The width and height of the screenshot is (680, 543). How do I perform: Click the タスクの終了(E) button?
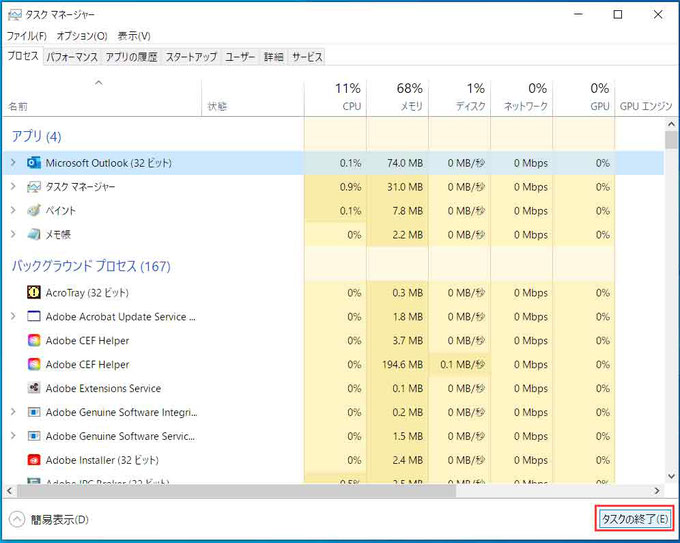click(x=634, y=519)
